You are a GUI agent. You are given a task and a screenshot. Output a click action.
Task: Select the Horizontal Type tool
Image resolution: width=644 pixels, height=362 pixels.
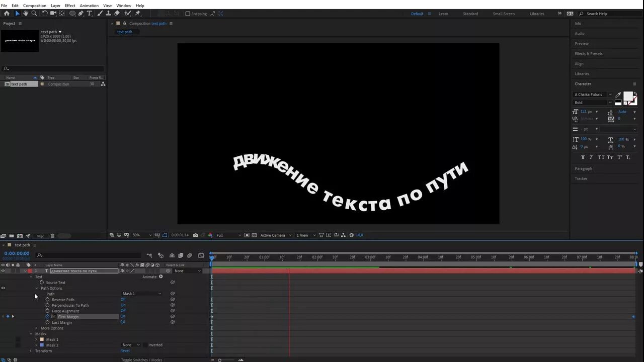(x=89, y=14)
